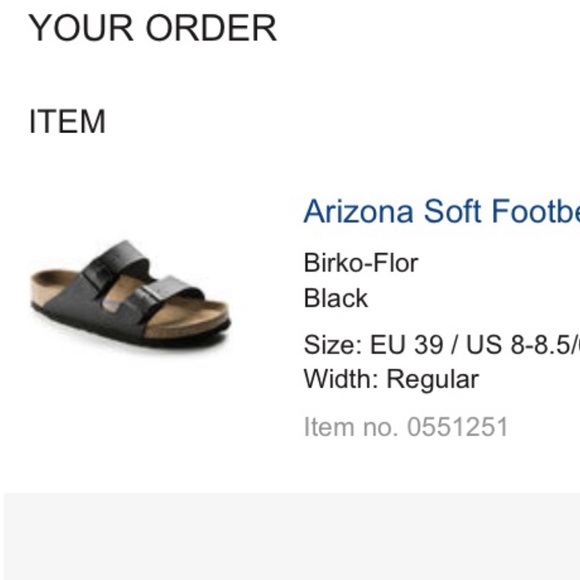Click the Black color label

335,298
